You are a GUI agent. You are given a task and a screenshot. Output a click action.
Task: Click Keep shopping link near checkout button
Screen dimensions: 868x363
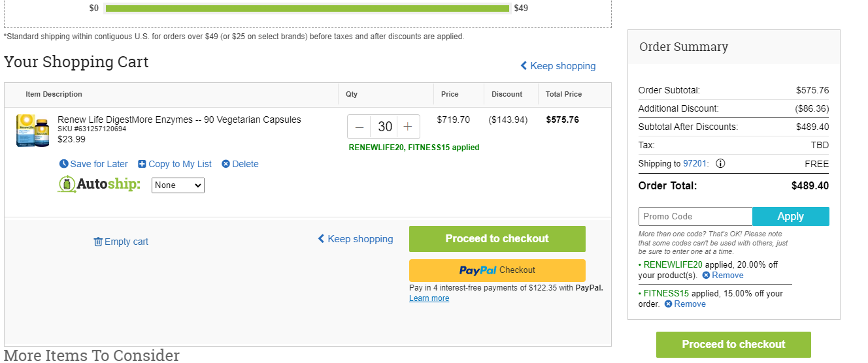click(356, 239)
